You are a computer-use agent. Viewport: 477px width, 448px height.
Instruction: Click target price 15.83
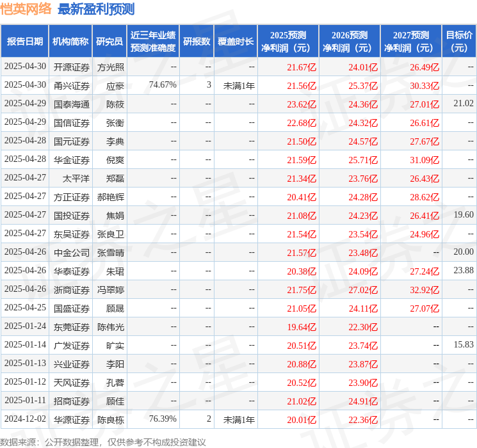click(464, 344)
